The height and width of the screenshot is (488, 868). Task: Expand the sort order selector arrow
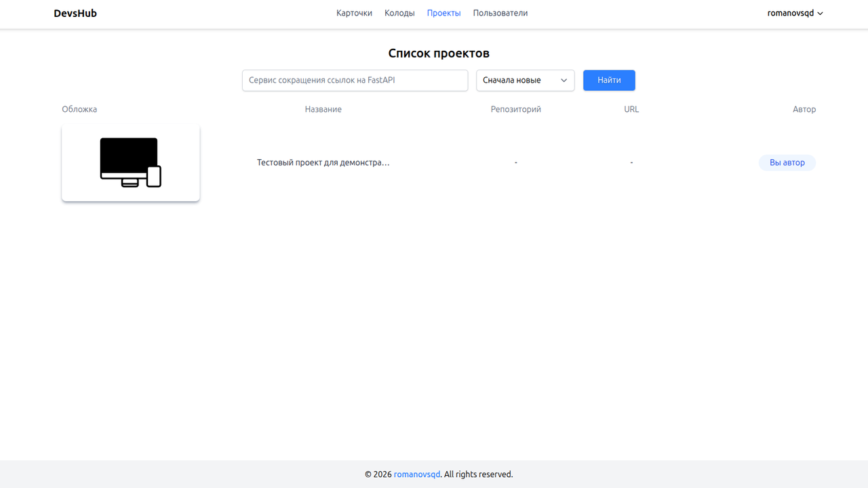pyautogui.click(x=564, y=80)
